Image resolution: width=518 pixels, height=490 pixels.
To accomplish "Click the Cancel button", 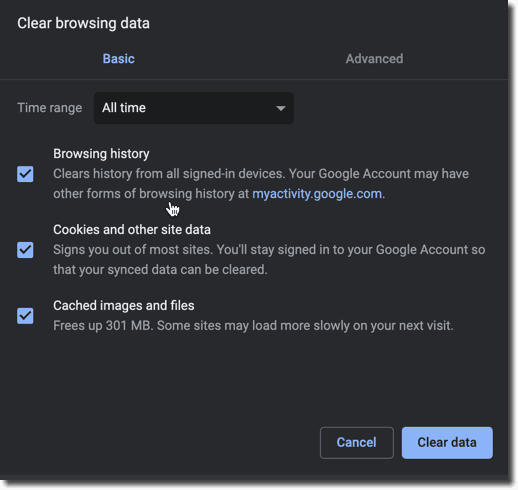I will pyautogui.click(x=356, y=443).
